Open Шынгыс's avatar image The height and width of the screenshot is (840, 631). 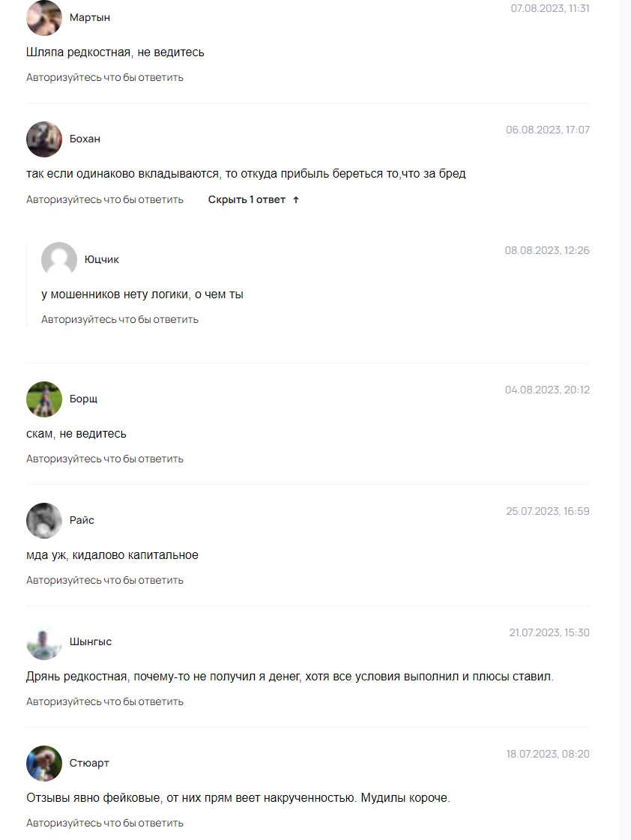pos(44,641)
